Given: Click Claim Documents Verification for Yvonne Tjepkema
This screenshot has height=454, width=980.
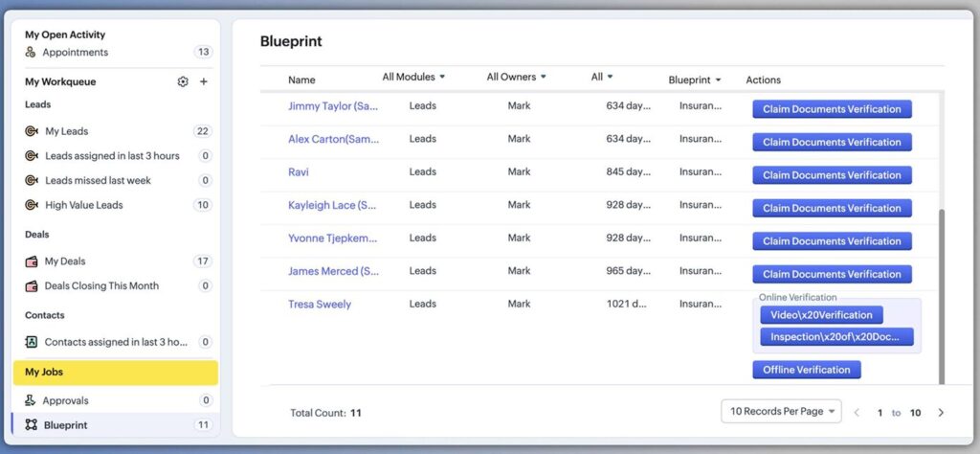Looking at the screenshot, I should pyautogui.click(x=832, y=241).
